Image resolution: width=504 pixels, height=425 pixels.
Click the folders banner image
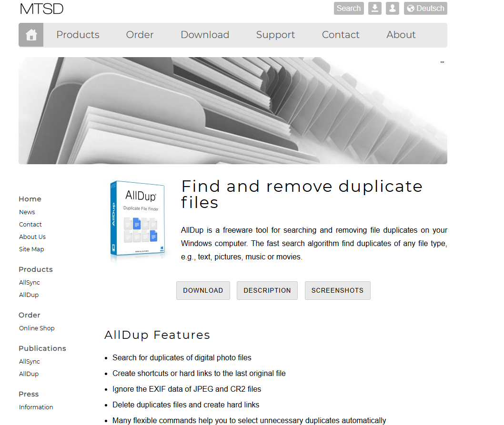pyautogui.click(x=233, y=110)
